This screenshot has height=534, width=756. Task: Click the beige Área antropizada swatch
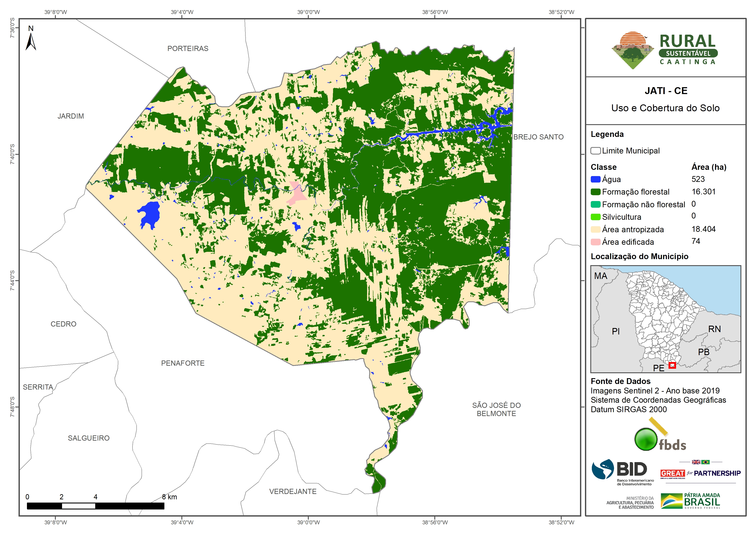(x=595, y=229)
